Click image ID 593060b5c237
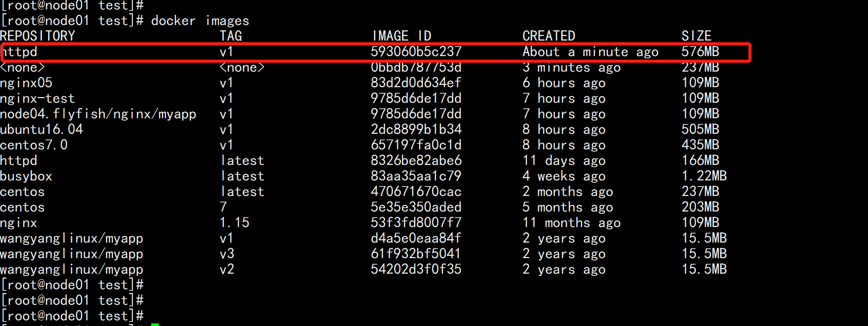Image resolution: width=868 pixels, height=326 pixels. [x=416, y=52]
